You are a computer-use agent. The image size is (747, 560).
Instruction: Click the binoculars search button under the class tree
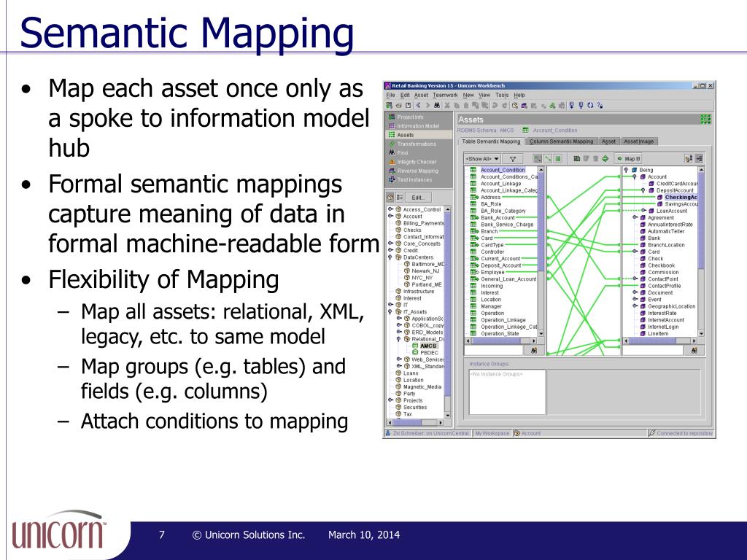pos(694,350)
